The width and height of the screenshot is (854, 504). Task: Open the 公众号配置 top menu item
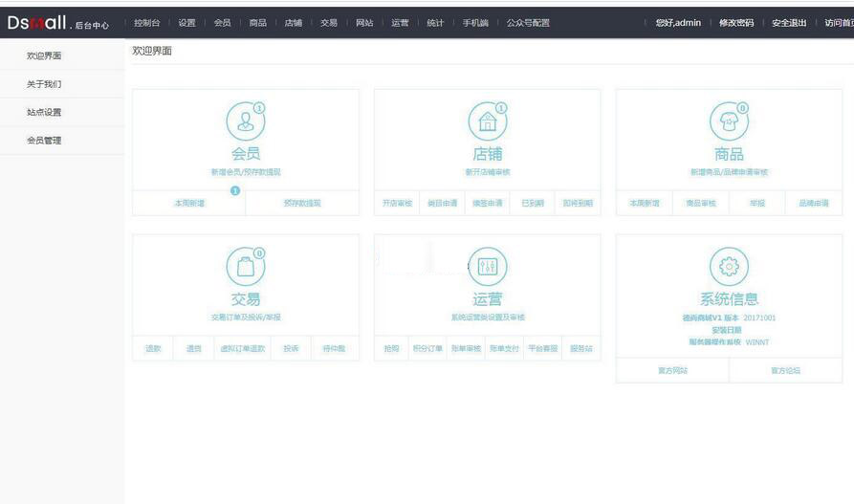click(528, 23)
